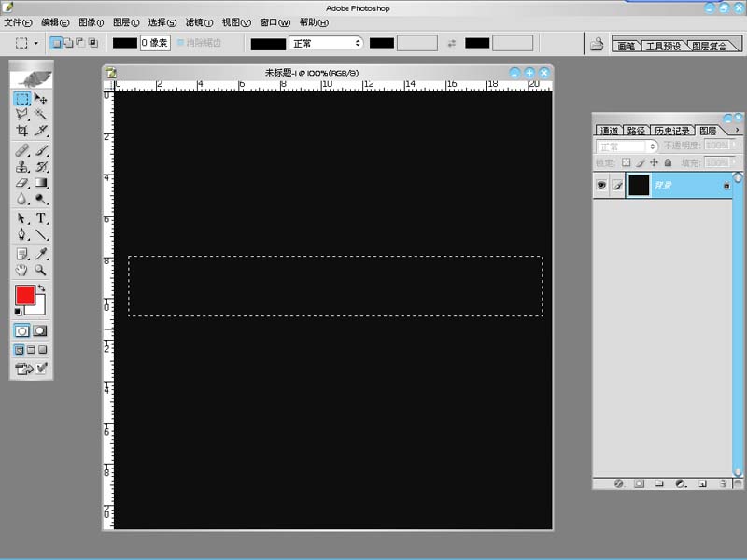Click the red foreground color swatch
747x560 pixels.
[25, 295]
